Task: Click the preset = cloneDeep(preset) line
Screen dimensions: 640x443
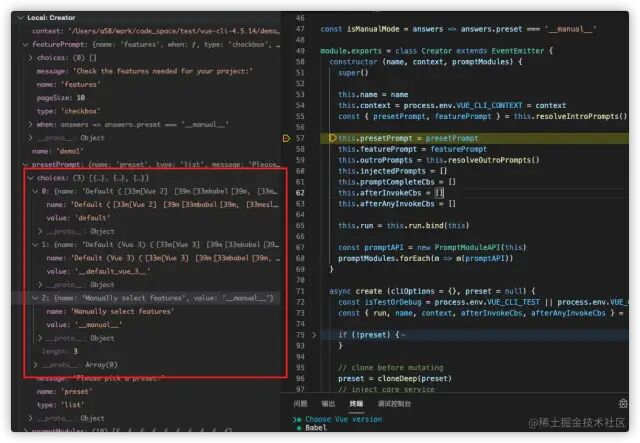Action: point(395,378)
